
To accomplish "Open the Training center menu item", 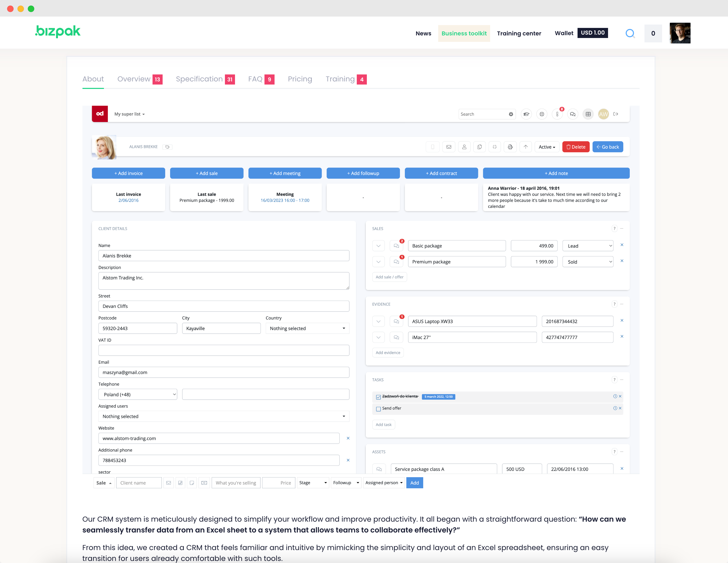I will (519, 33).
